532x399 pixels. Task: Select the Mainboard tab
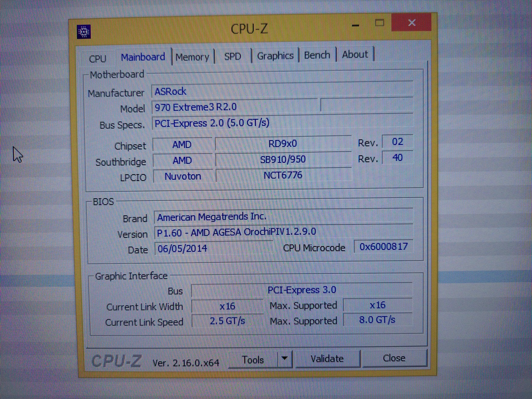click(143, 57)
